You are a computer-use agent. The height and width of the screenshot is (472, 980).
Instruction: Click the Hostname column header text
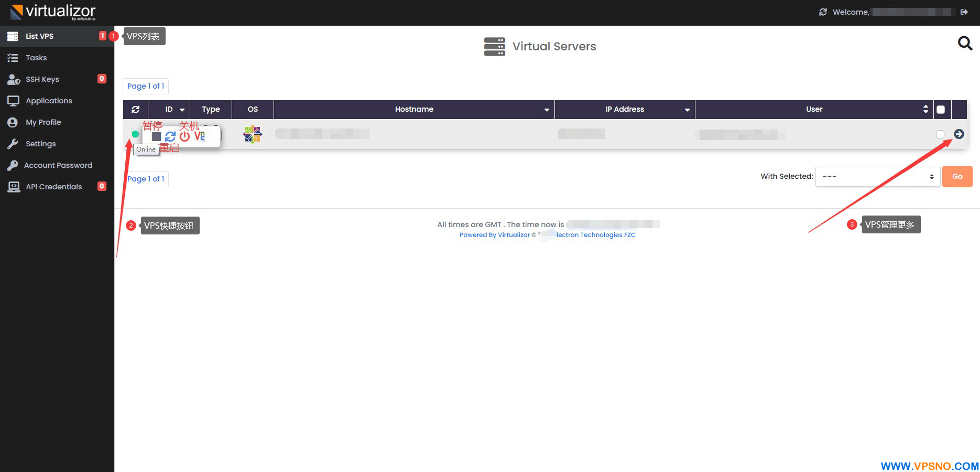(x=414, y=109)
